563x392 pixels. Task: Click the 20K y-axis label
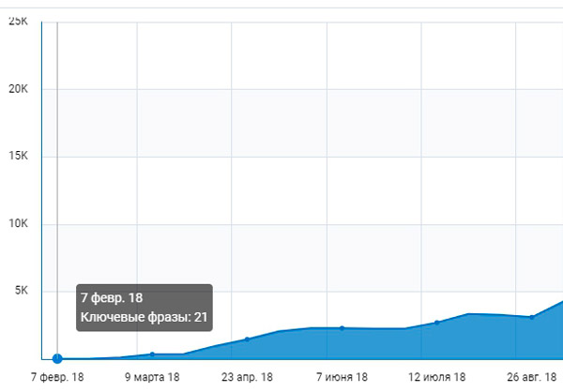pyautogui.click(x=18, y=89)
